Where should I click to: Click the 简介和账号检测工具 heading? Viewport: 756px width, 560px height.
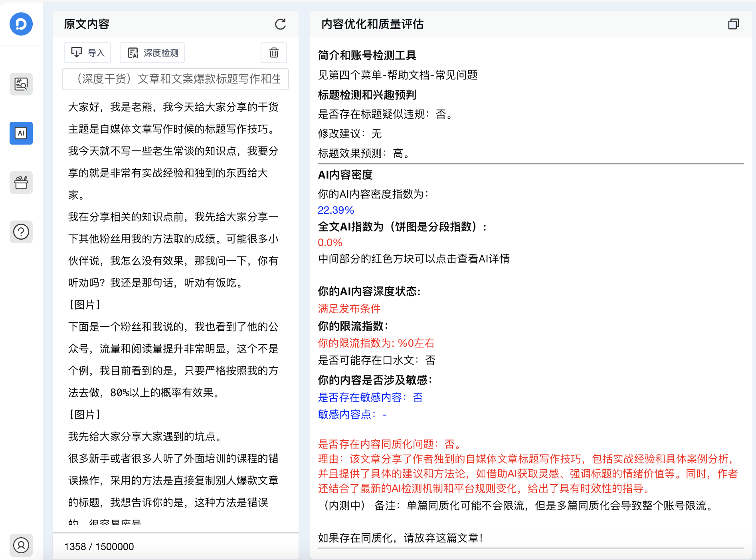tap(367, 55)
